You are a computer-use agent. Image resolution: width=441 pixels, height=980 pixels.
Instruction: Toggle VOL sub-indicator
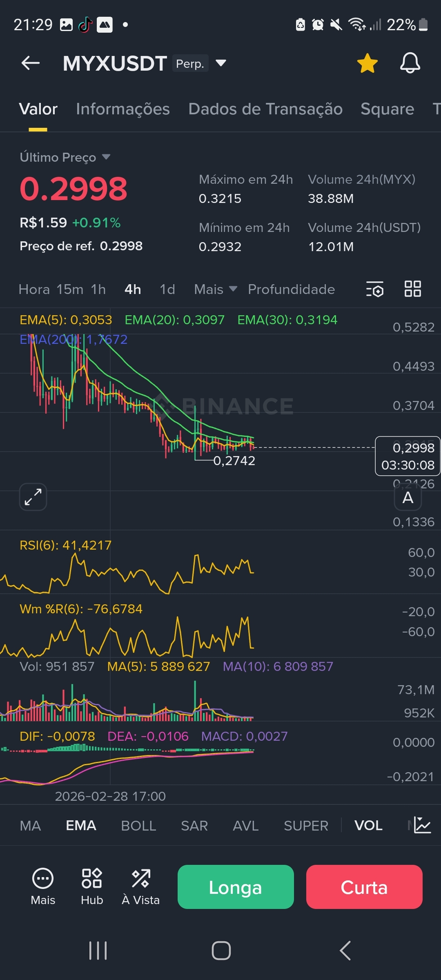[368, 826]
